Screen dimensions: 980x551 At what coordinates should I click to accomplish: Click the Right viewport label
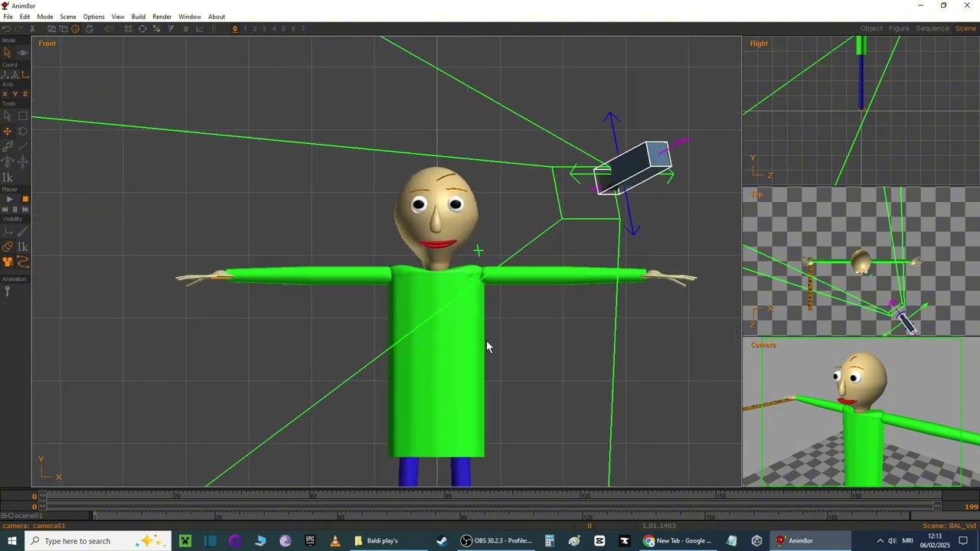tap(759, 44)
